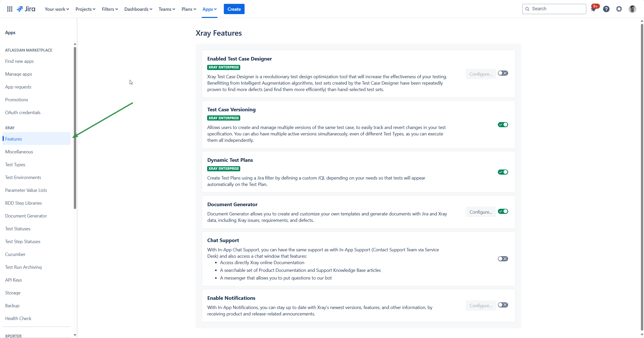644x338 pixels.
Task: Open the Filters dropdown menu
Action: 110,9
